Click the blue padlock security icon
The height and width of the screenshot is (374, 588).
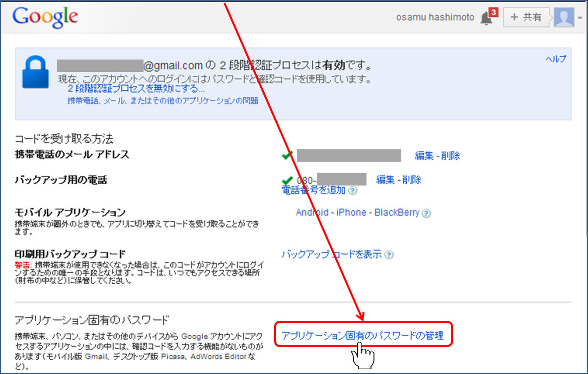(x=35, y=72)
